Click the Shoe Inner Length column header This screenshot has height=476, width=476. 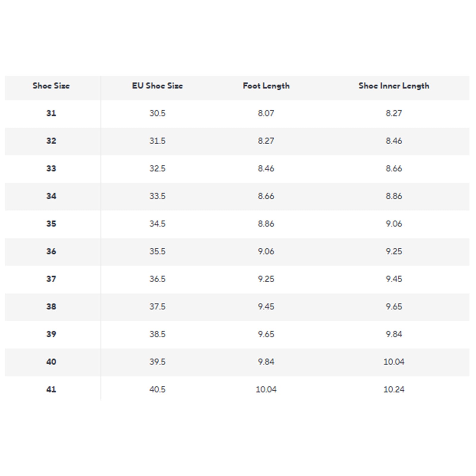(x=394, y=86)
